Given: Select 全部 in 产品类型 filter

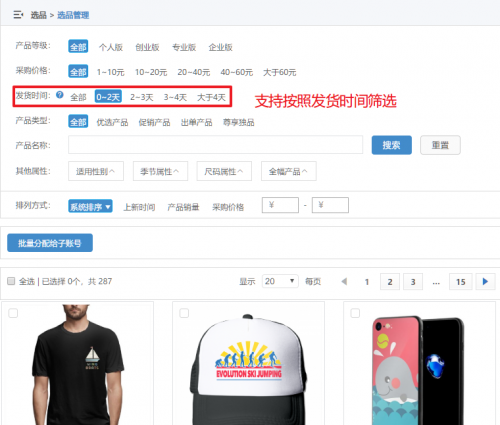Looking at the screenshot, I should pyautogui.click(x=78, y=122).
